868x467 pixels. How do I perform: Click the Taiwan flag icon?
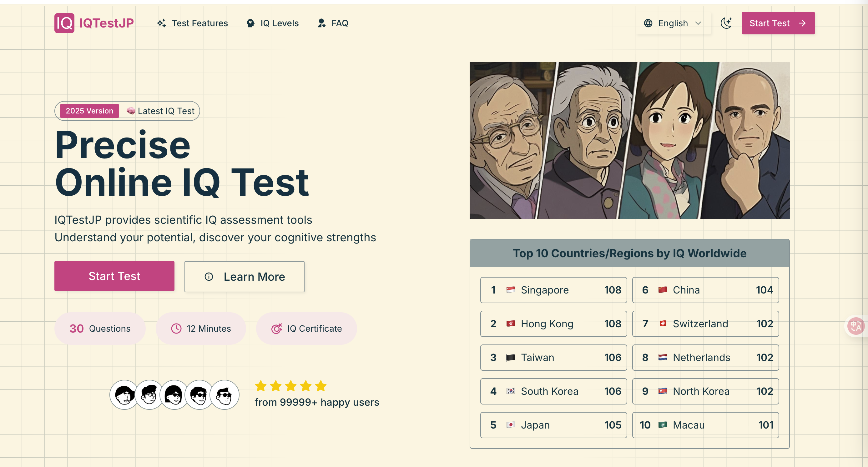click(x=511, y=357)
